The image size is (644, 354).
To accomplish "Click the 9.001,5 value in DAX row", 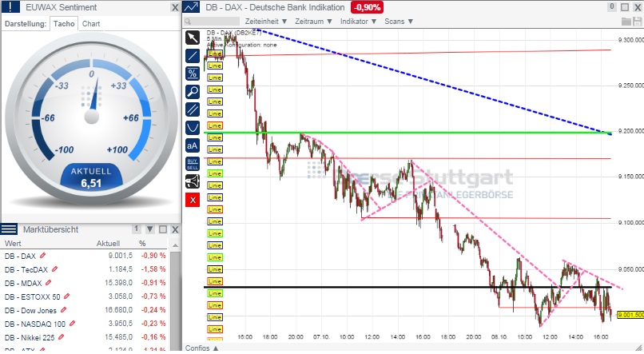I will coord(121,256).
